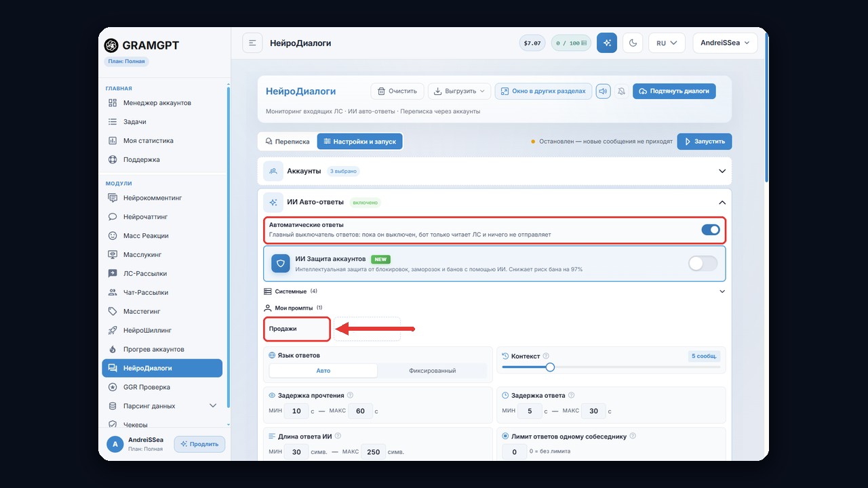
Task: Click the Задержка ответа help icon
Action: click(571, 395)
